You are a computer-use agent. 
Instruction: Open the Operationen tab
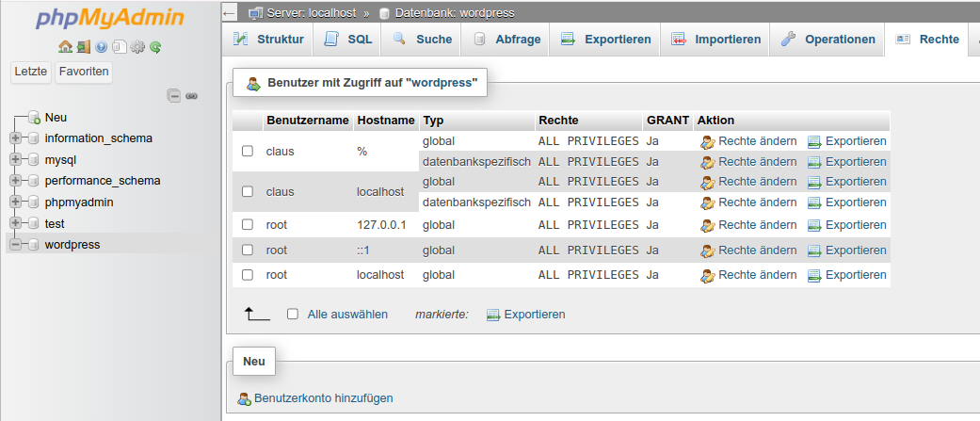coord(827,39)
